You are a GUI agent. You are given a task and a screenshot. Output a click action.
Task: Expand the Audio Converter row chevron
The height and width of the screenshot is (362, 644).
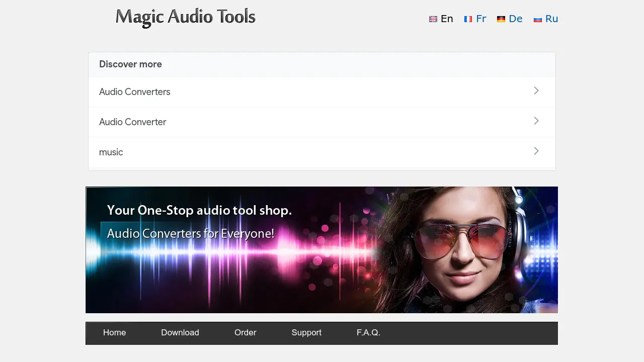(536, 121)
